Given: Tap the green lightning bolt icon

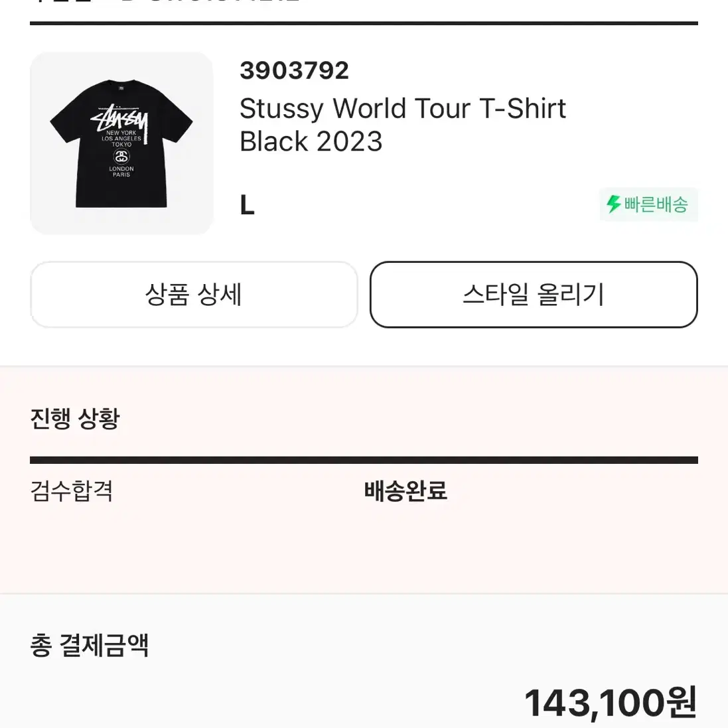Looking at the screenshot, I should [x=614, y=204].
